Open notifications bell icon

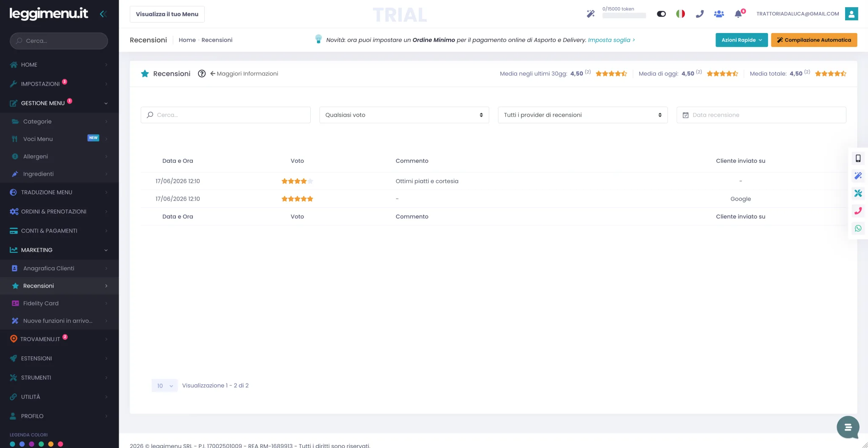[x=738, y=14]
